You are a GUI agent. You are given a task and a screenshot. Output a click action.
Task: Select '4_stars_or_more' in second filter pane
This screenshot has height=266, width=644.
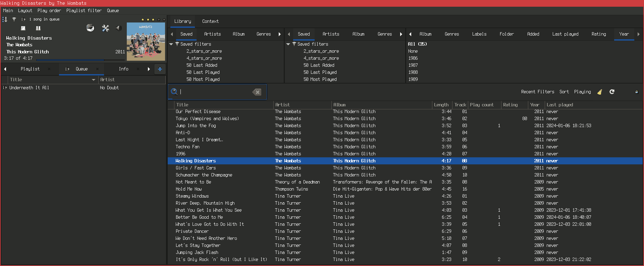(321, 58)
